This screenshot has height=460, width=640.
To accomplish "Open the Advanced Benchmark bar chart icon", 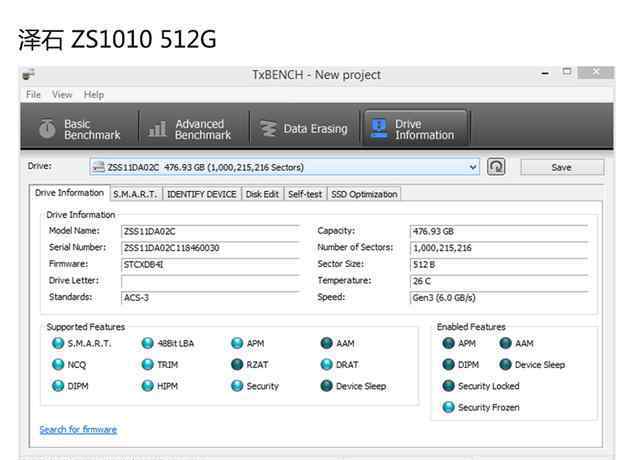I will pos(158,129).
